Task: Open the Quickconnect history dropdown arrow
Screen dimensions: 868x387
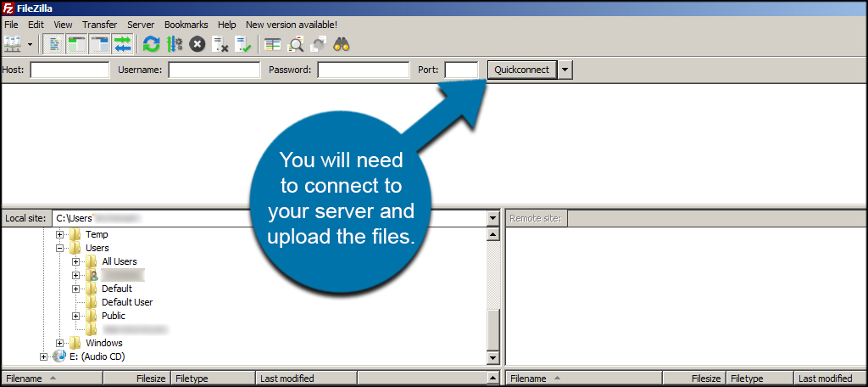Action: click(565, 70)
